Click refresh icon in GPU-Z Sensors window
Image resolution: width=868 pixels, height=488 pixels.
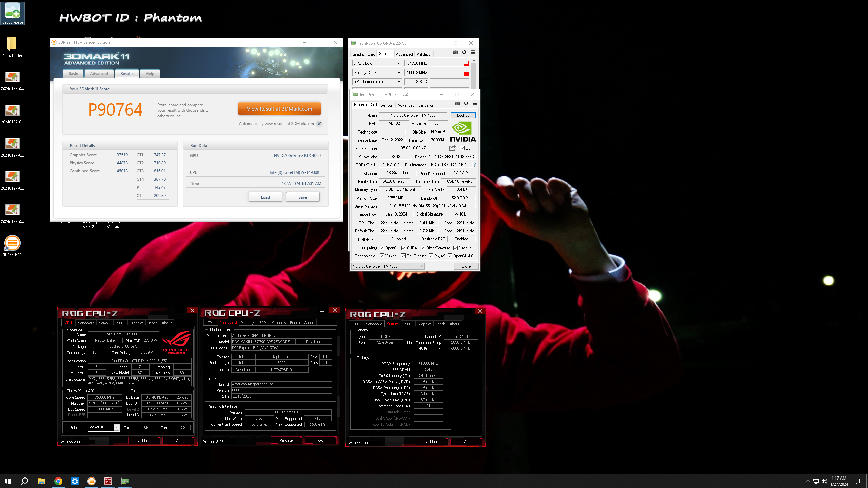coord(465,53)
